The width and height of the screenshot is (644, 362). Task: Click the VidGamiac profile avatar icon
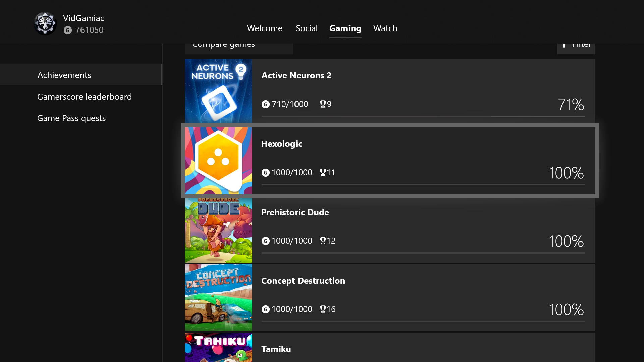45,23
